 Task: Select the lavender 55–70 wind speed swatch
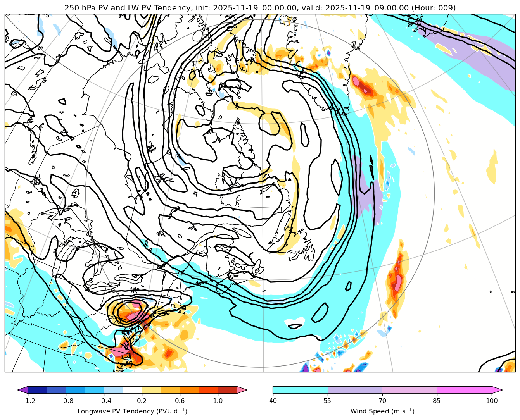point(355,390)
